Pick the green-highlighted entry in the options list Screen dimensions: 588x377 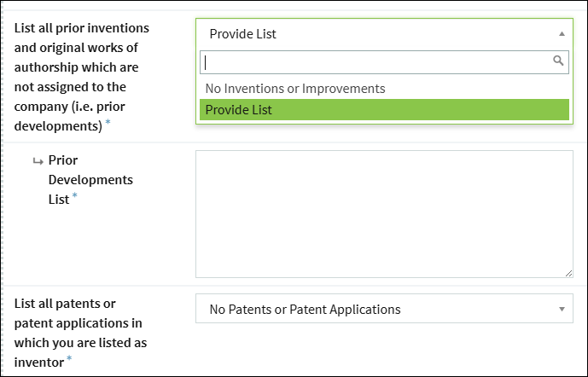click(x=384, y=110)
